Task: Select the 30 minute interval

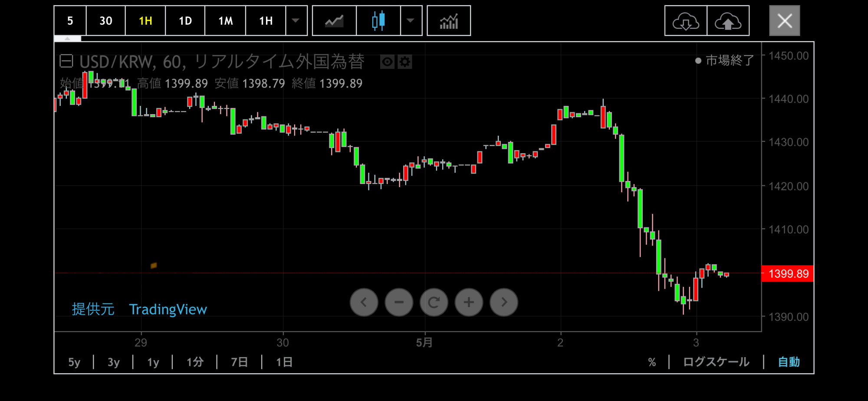Action: point(106,21)
